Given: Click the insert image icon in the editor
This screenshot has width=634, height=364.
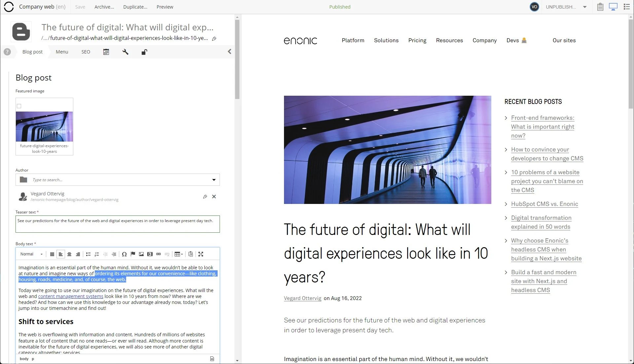Looking at the screenshot, I should click(x=141, y=254).
